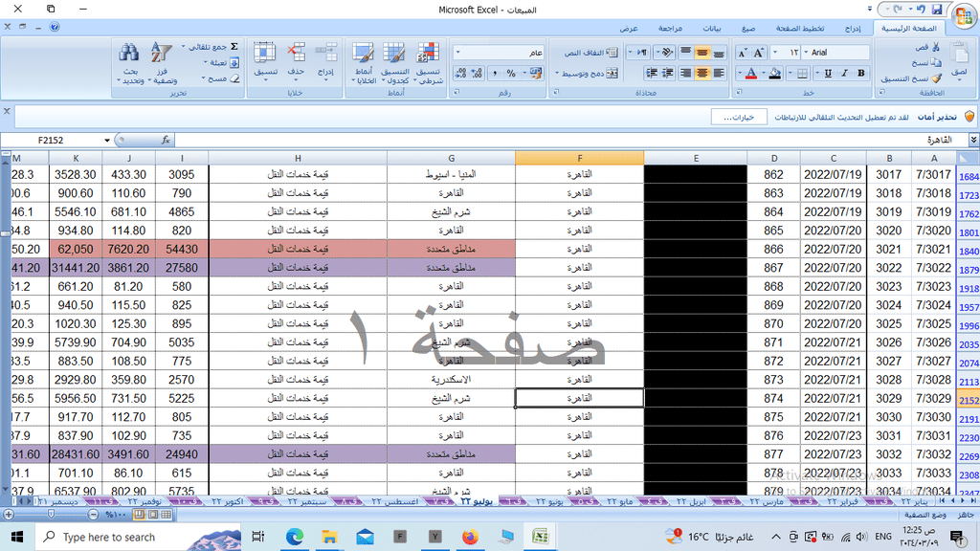The width and height of the screenshot is (980, 551).
Task: Click the cell borders icon
Action: [x=802, y=73]
